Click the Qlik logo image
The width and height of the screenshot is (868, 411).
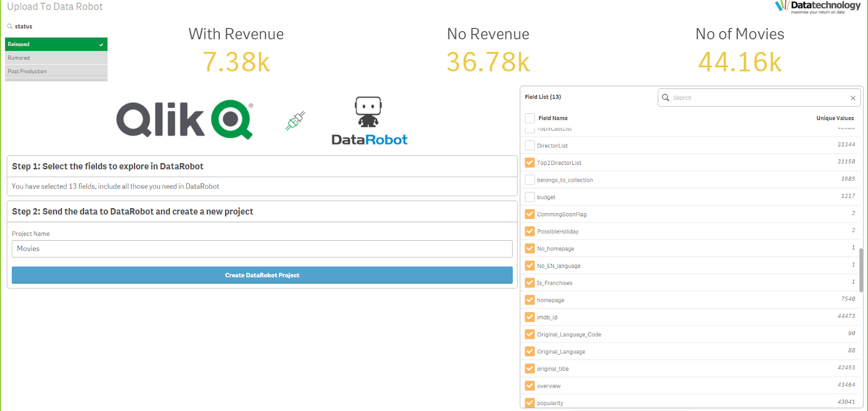[x=184, y=119]
